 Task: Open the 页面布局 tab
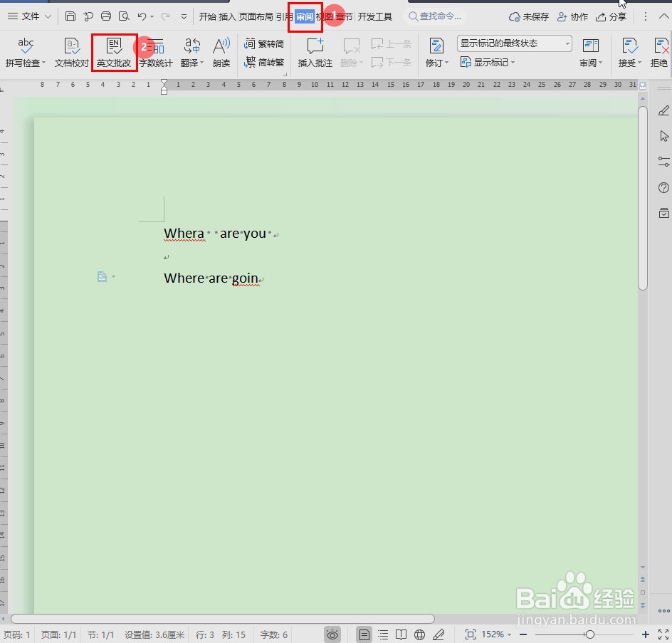tap(256, 16)
